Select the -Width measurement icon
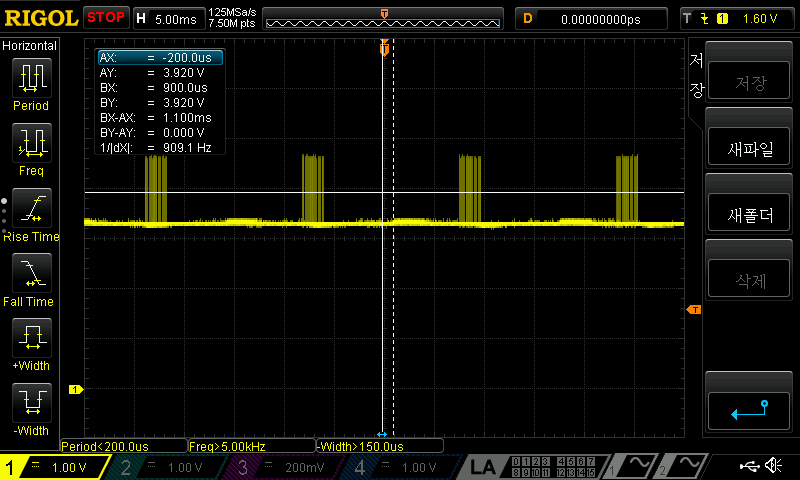 (32, 402)
